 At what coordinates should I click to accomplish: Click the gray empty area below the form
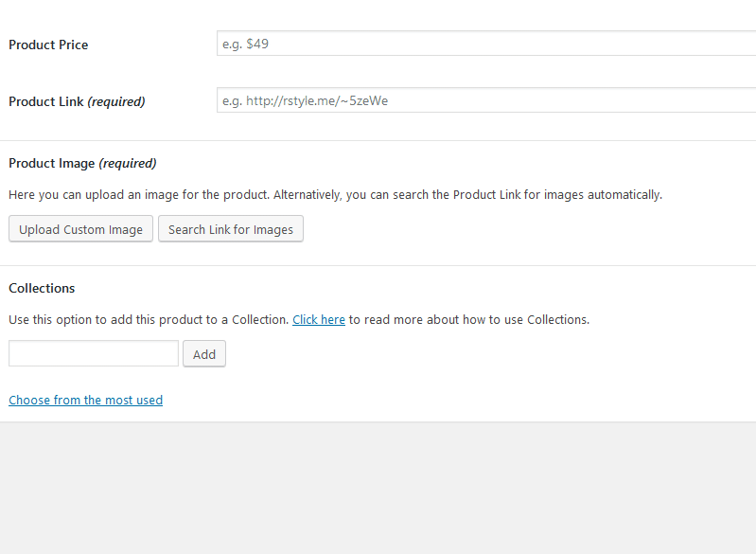(x=378, y=488)
